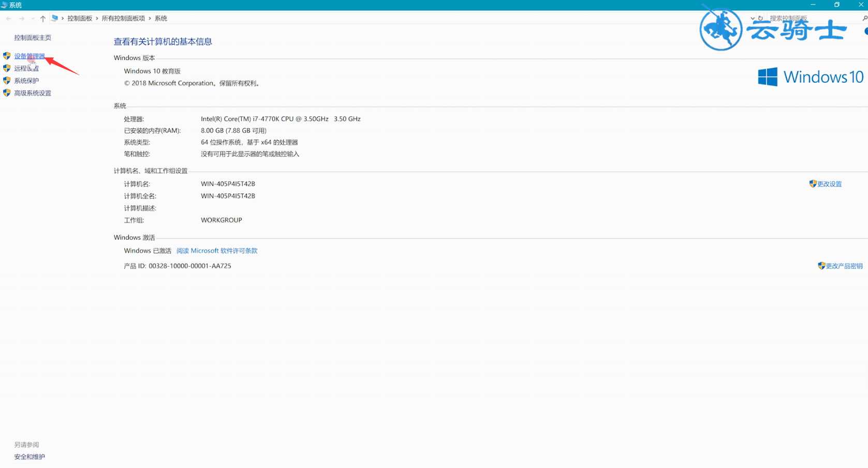Click the computer icon in address bar
This screenshot has width=868, height=468.
54,18
